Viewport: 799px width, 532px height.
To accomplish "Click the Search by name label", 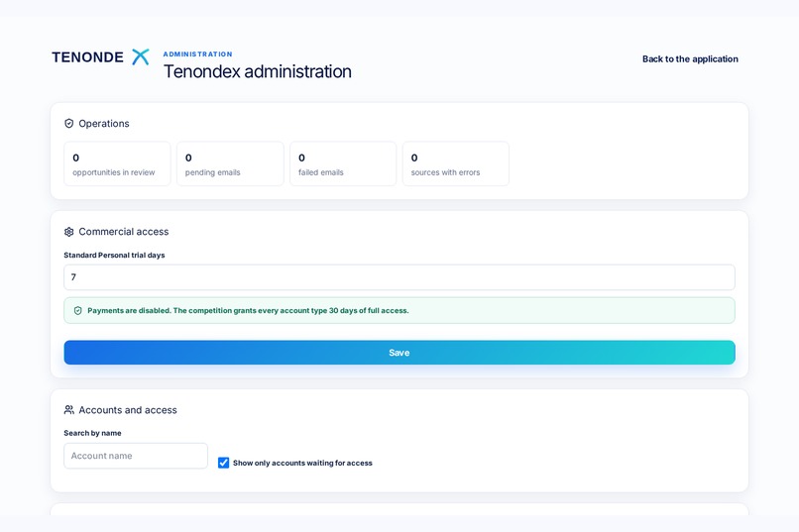I will tap(92, 433).
